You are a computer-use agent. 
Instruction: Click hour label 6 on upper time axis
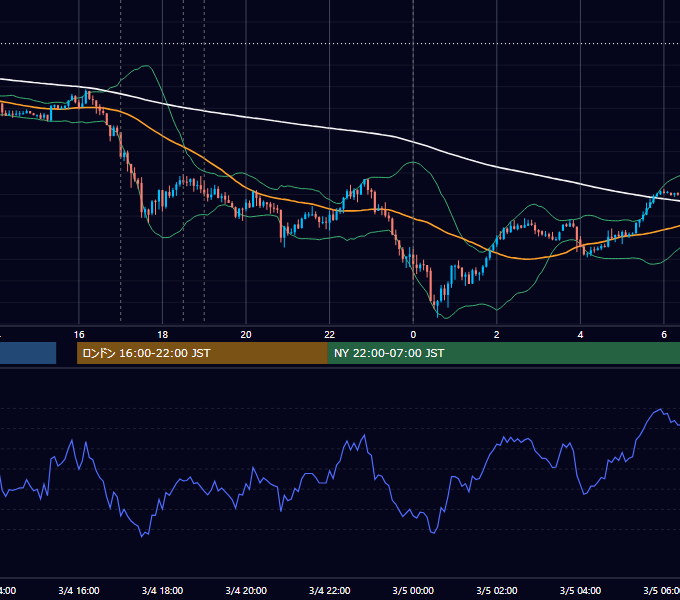(x=664, y=335)
